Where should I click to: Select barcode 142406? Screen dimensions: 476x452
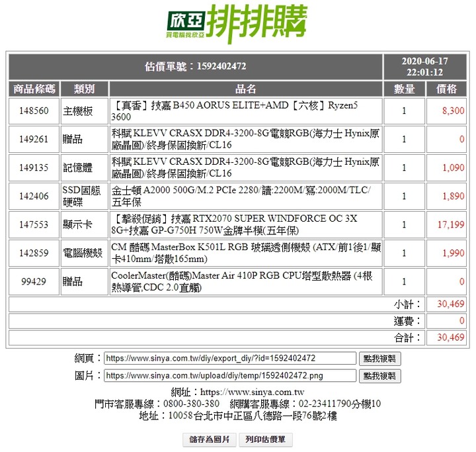(34, 197)
